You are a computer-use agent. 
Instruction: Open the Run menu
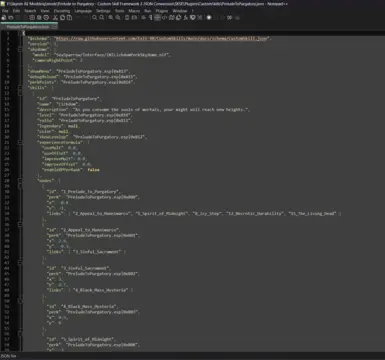coord(148,11)
